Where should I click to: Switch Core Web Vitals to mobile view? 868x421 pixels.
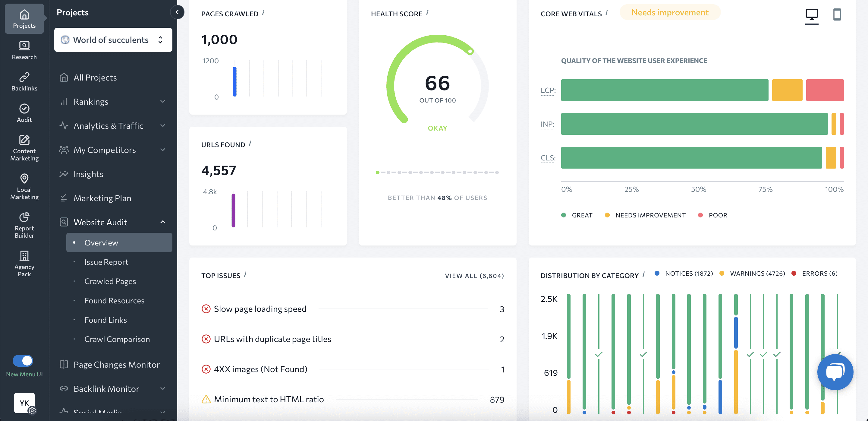[837, 14]
